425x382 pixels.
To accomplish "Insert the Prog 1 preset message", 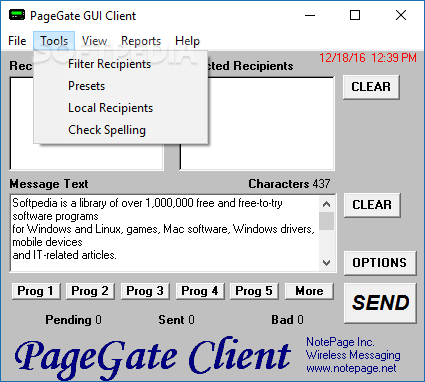I will pyautogui.click(x=36, y=291).
